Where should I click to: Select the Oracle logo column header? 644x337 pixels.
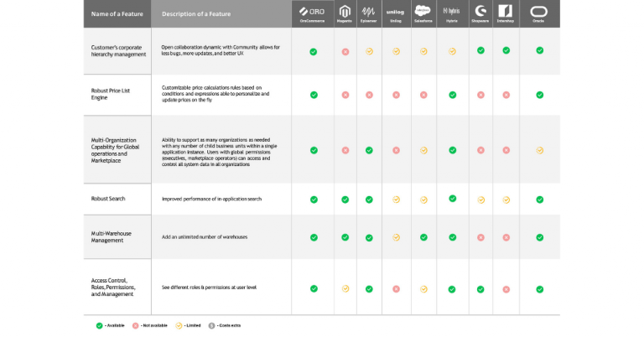(539, 13)
